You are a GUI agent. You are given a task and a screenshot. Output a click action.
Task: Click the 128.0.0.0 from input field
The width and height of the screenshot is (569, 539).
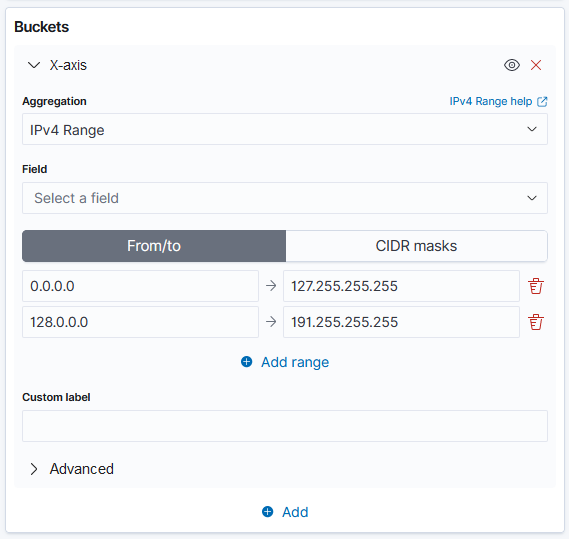click(x=140, y=322)
